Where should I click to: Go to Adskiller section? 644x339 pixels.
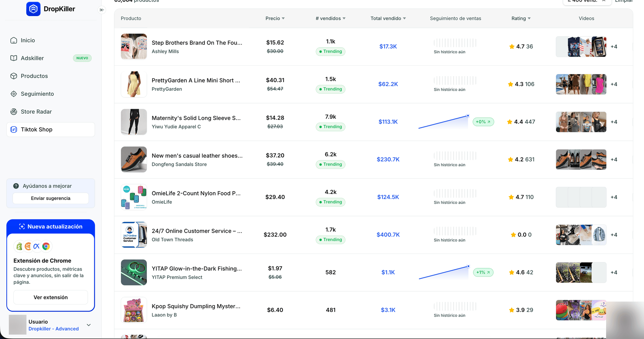point(51,58)
